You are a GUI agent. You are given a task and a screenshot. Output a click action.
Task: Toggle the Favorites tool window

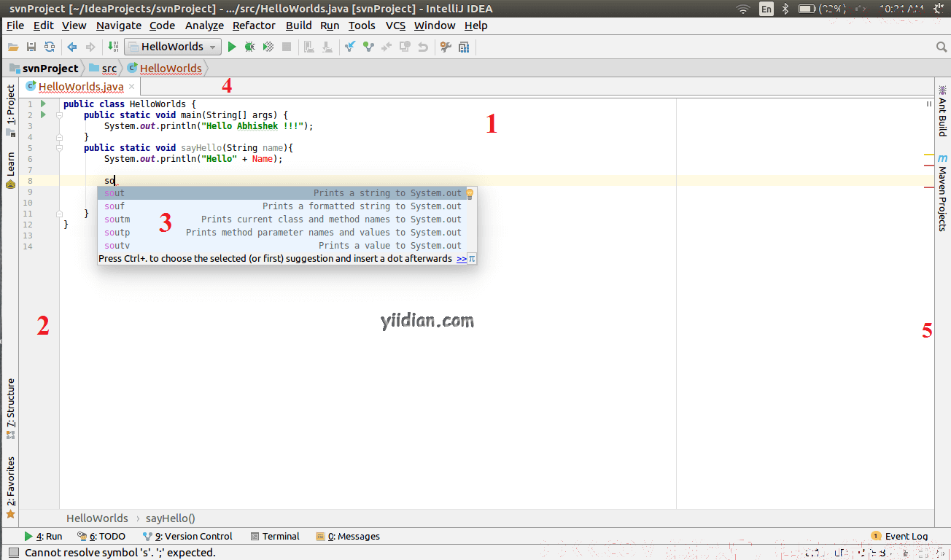[x=10, y=487]
